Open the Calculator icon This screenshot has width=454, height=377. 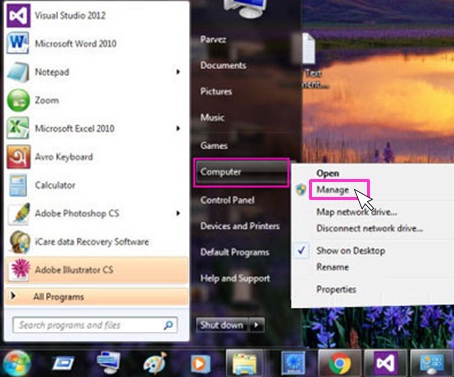tap(18, 185)
